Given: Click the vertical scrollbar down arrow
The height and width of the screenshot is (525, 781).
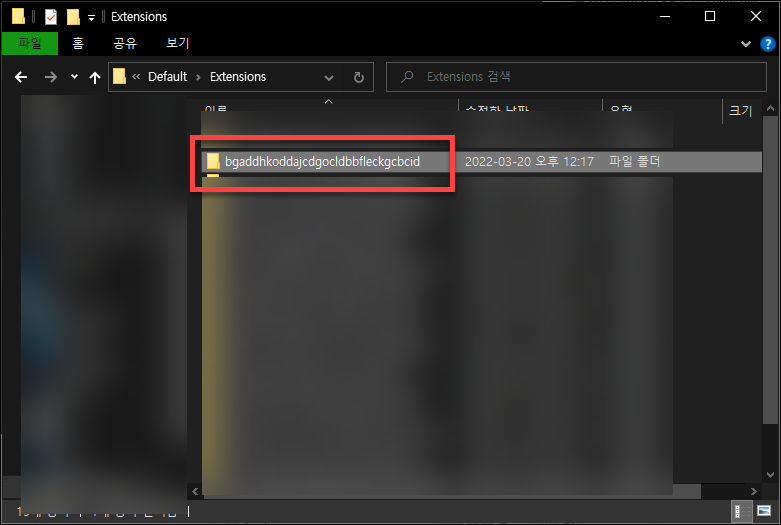Looking at the screenshot, I should 771,475.
